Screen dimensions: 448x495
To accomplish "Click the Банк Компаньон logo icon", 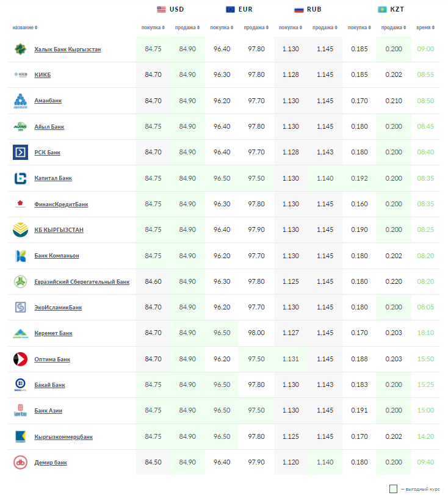I will [x=20, y=256].
